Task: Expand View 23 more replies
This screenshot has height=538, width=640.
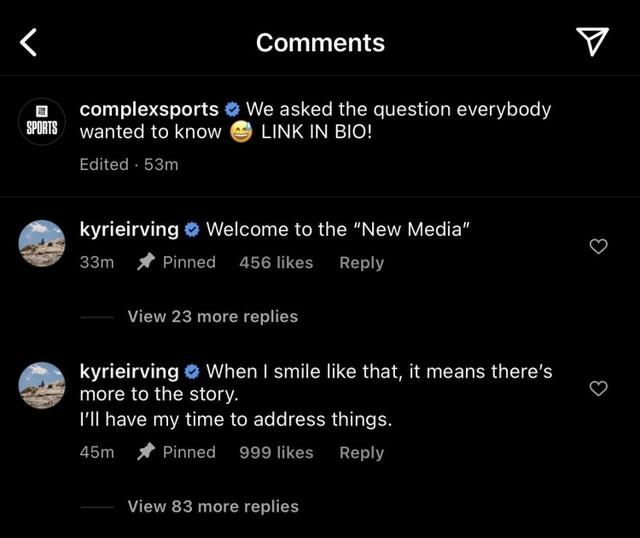Action: pos(212,316)
